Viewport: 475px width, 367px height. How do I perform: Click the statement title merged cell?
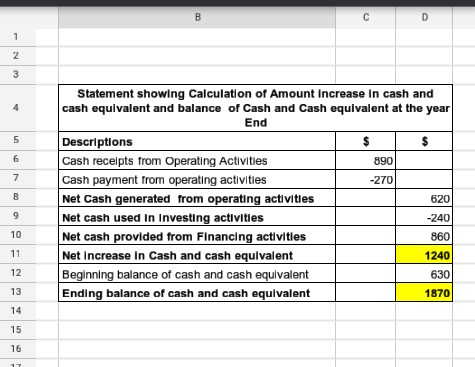coord(255,108)
